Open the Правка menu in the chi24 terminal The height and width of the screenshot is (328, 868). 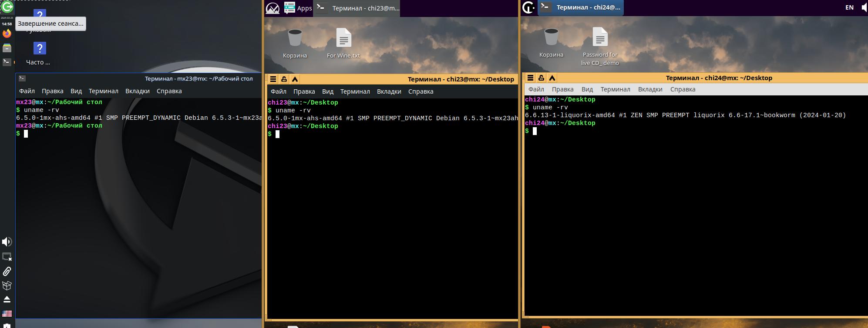tap(563, 89)
